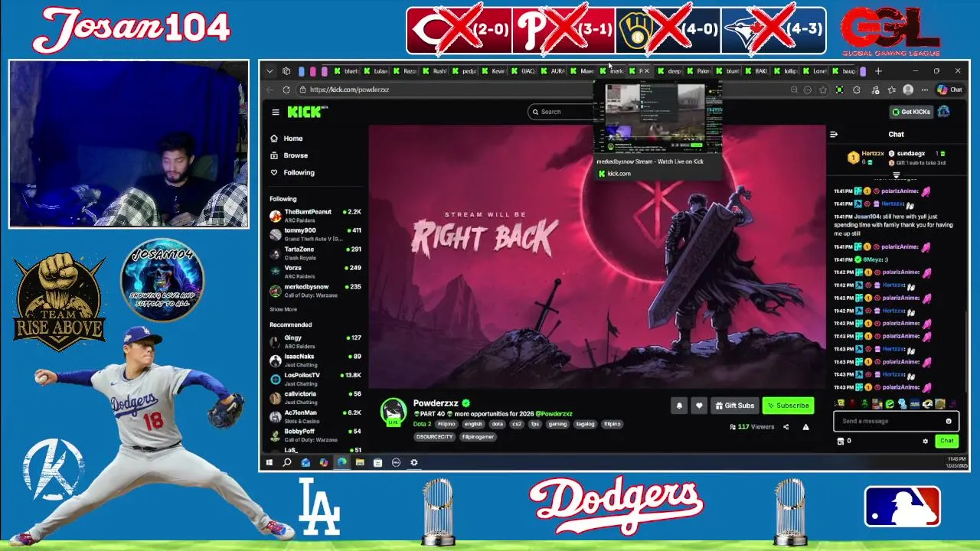Open Windows taskbar search
This screenshot has width=980, height=551.
click(x=287, y=462)
